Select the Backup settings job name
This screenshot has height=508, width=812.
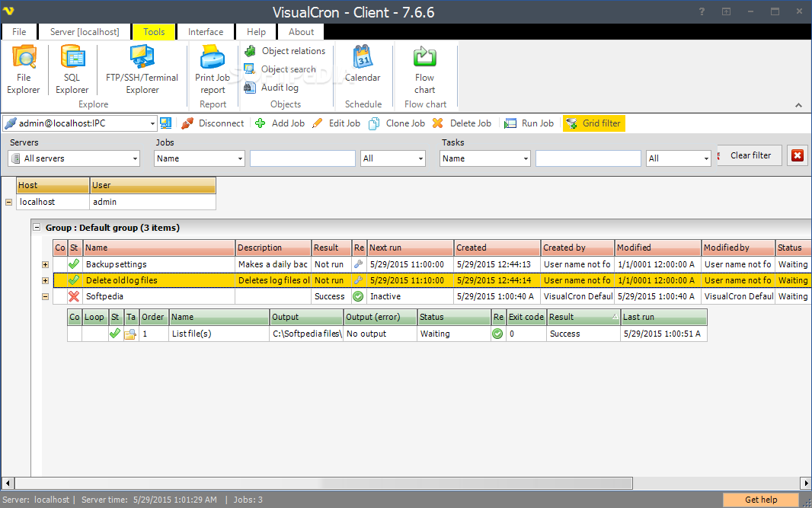116,264
